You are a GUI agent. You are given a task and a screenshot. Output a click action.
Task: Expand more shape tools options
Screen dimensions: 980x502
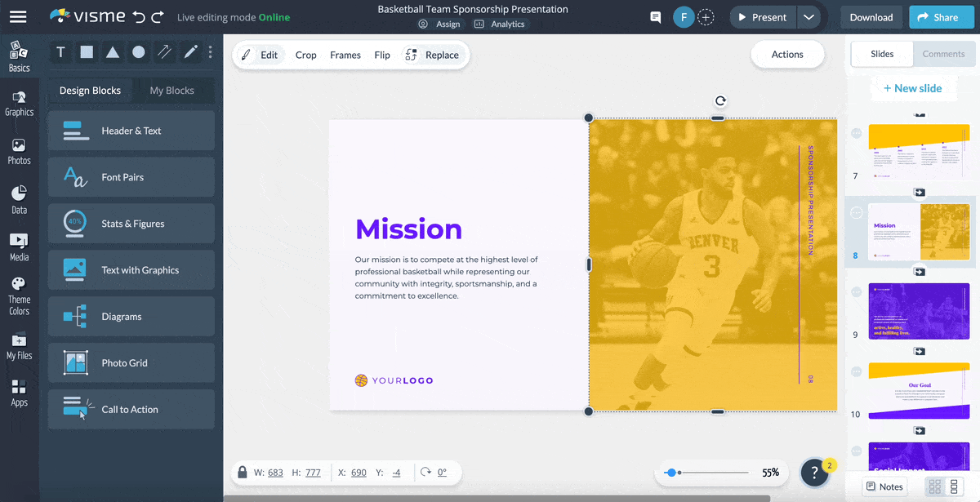(211, 52)
